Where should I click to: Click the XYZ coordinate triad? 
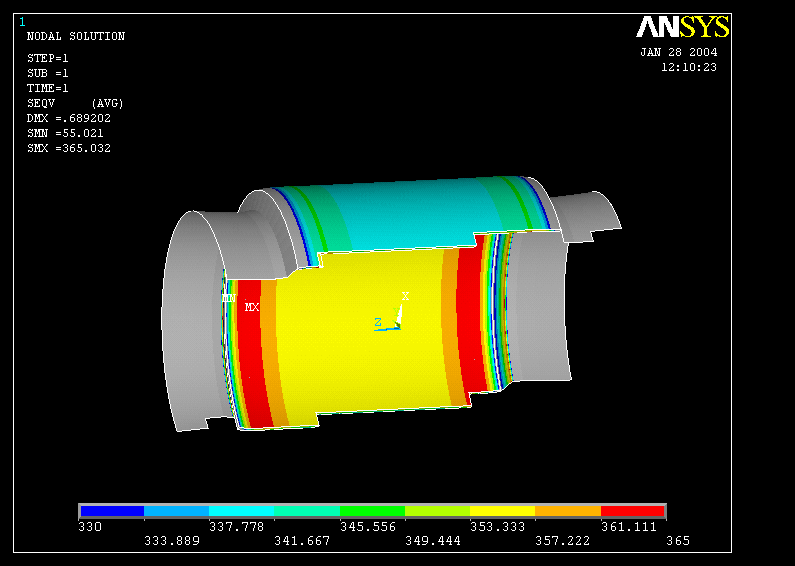pyautogui.click(x=392, y=311)
